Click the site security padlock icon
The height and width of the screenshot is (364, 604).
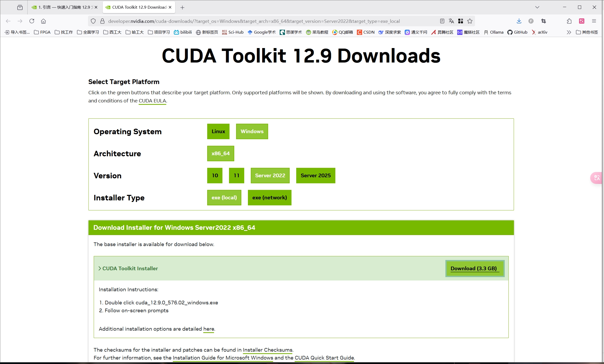coord(102,21)
